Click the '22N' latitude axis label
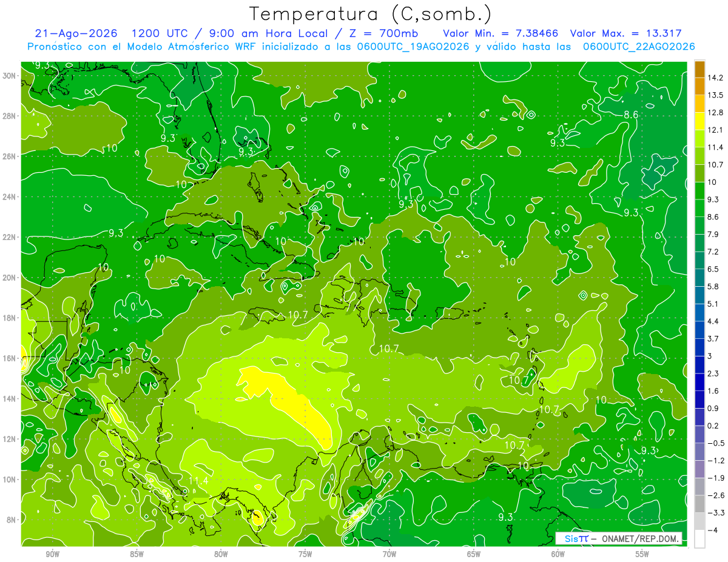Viewport: 728px width, 562px height. [x=10, y=237]
